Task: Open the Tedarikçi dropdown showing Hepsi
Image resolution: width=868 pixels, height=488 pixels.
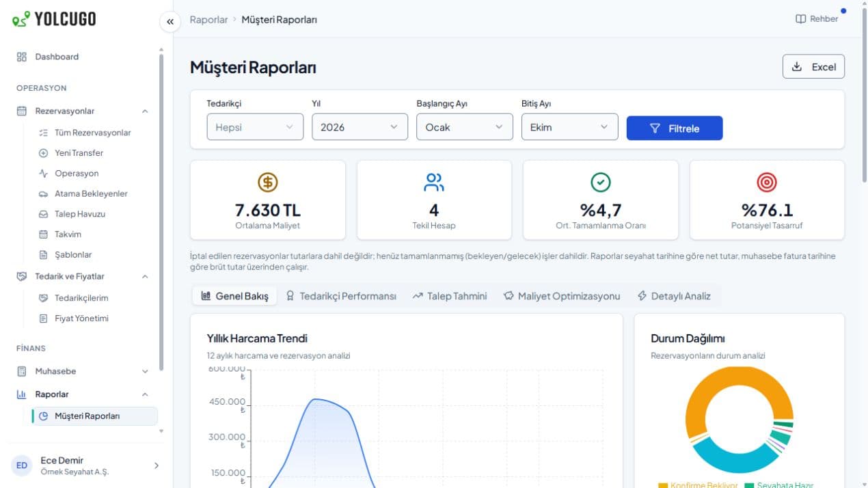Action: [x=255, y=127]
